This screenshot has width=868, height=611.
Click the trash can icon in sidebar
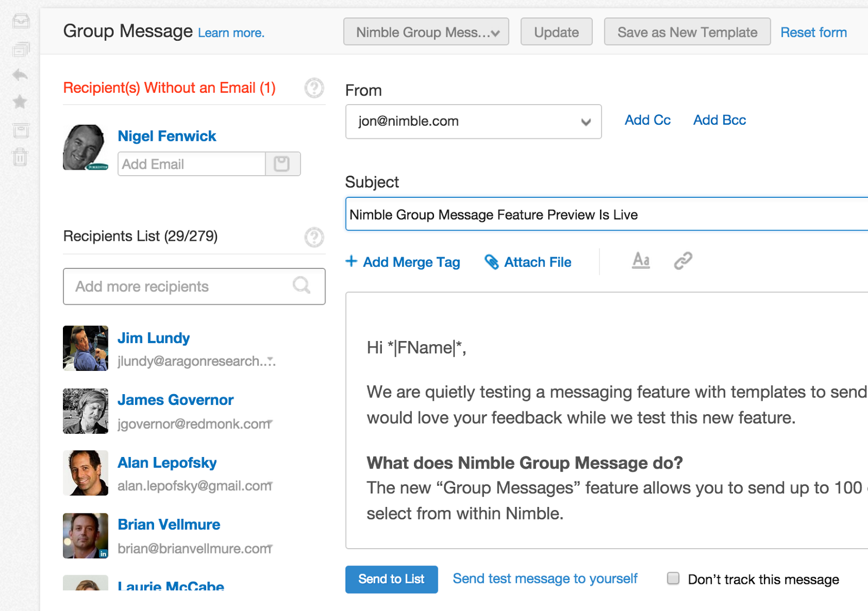(x=20, y=157)
